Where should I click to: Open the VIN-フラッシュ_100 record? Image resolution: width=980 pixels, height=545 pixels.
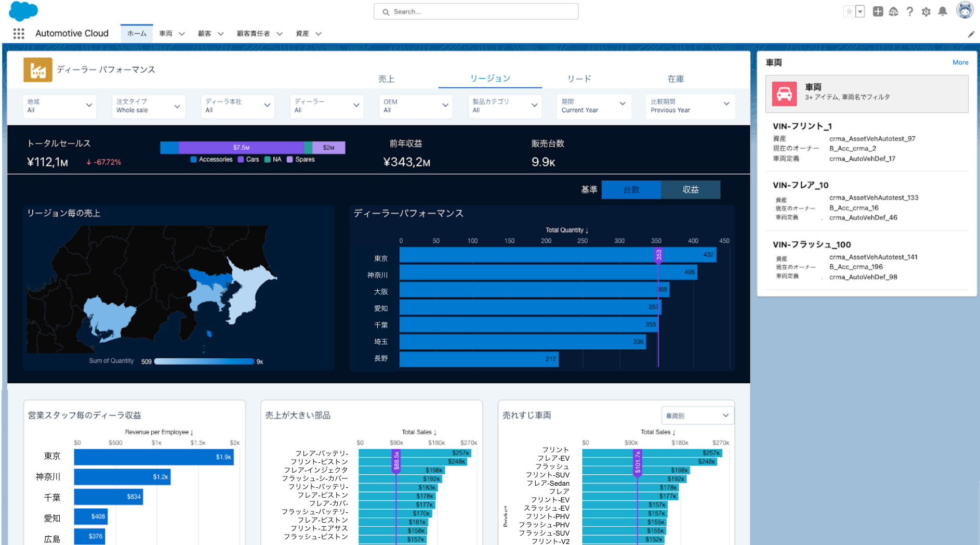pos(812,244)
